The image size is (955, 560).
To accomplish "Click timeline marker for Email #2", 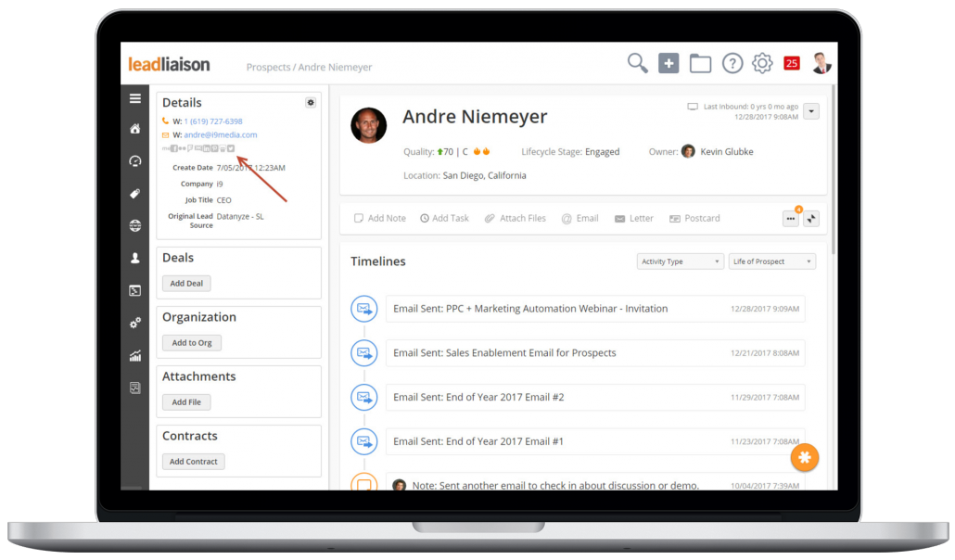I will (364, 398).
